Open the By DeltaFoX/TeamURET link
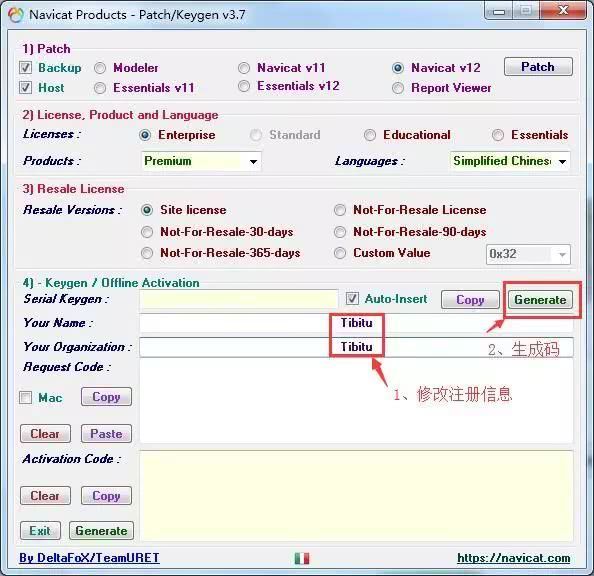The width and height of the screenshot is (594, 576). [x=89, y=558]
